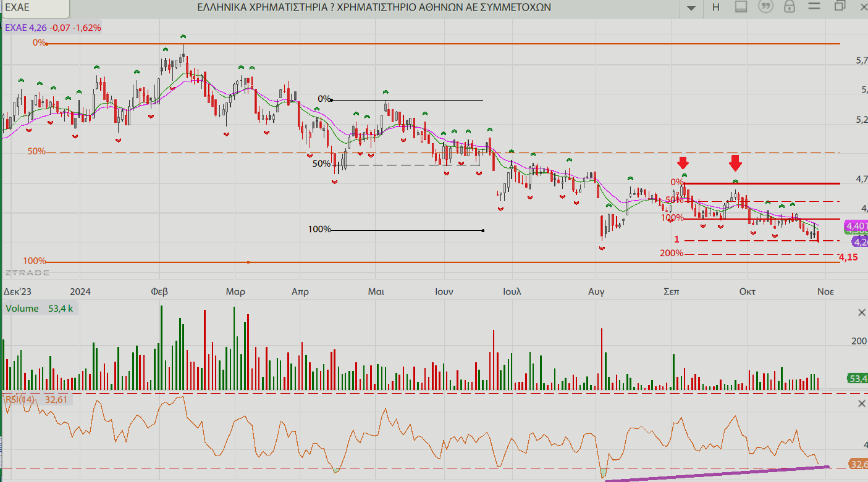Select the red 200% Fibonacci label
Viewport: 868px width, 482px height.
(672, 253)
